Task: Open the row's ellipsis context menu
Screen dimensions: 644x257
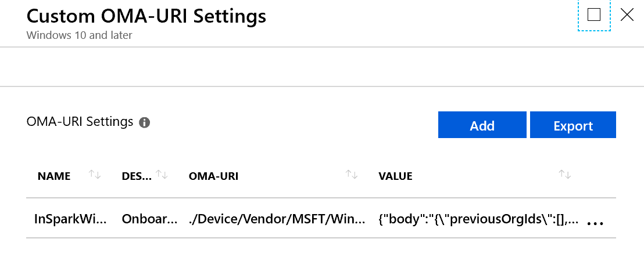Action: pos(594,223)
